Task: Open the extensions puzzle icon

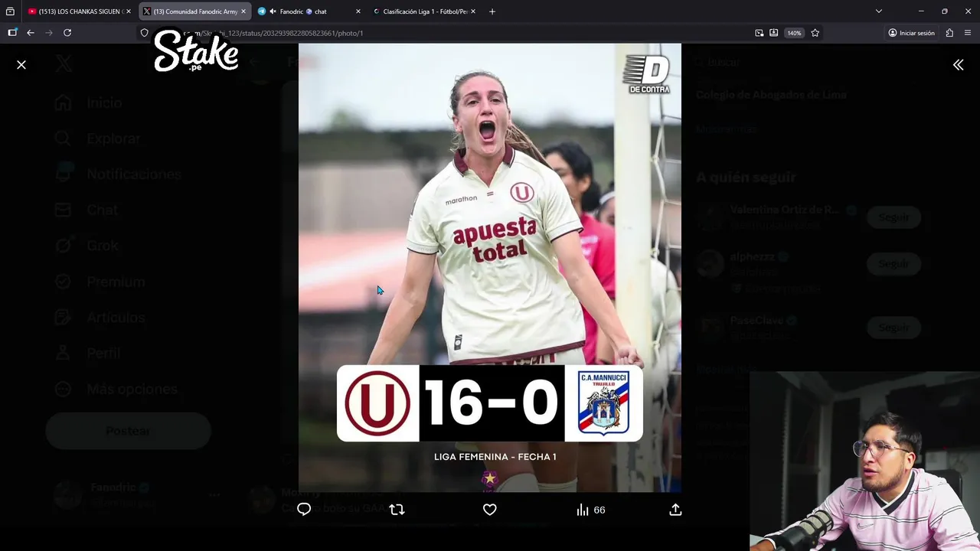Action: click(949, 33)
